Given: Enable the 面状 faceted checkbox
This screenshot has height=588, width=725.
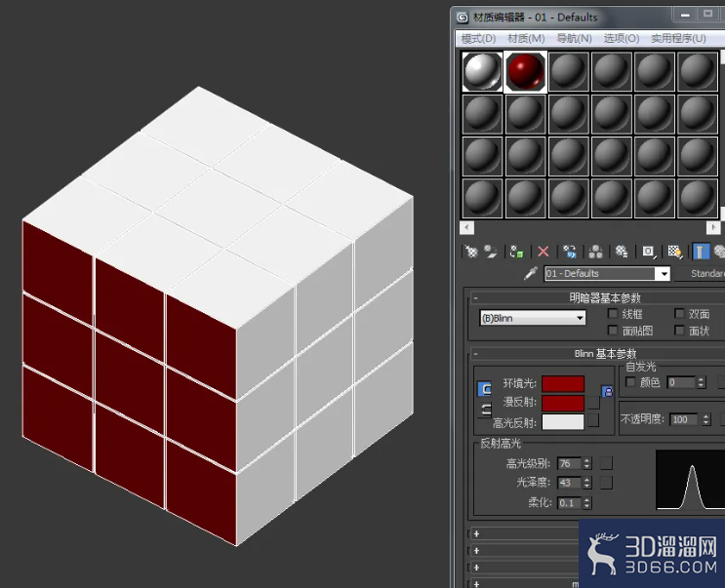Looking at the screenshot, I should tap(679, 331).
